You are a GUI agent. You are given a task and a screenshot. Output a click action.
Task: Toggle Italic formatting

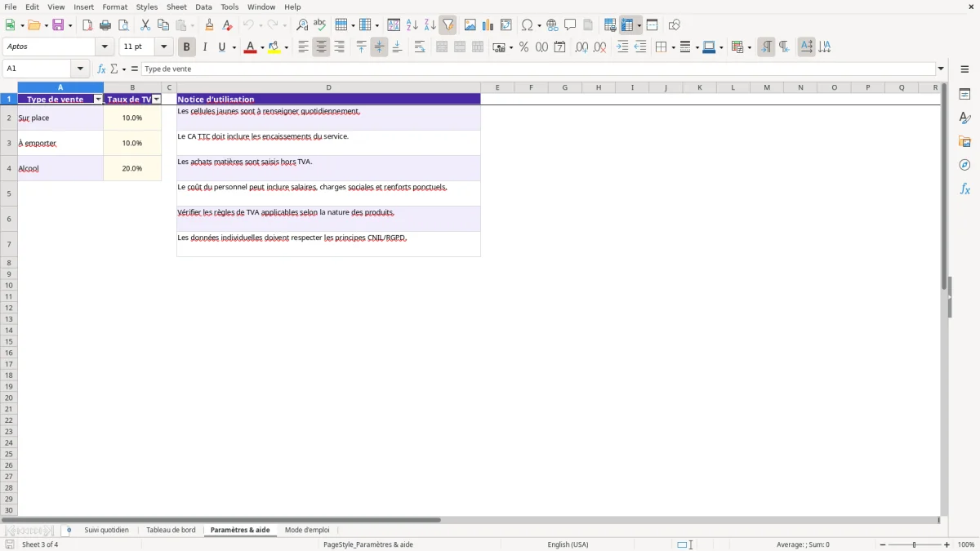point(205,47)
